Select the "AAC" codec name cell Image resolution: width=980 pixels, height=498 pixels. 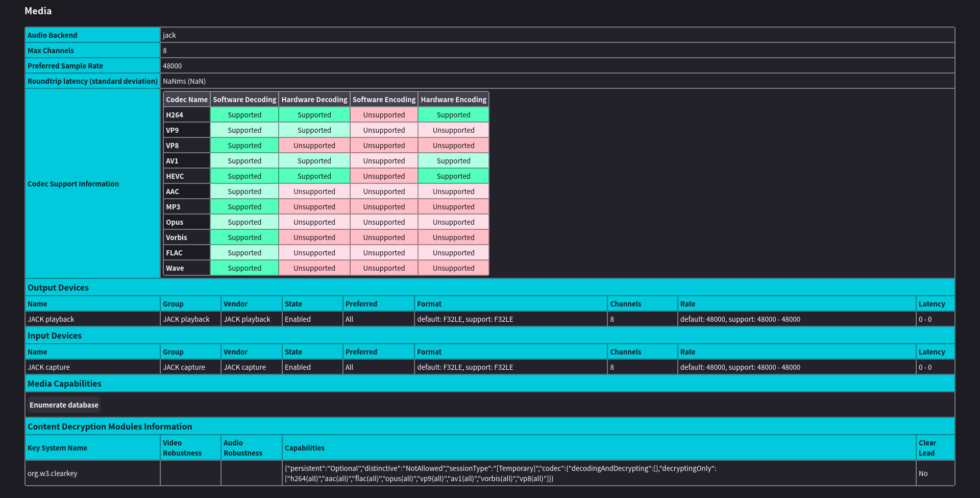[187, 192]
